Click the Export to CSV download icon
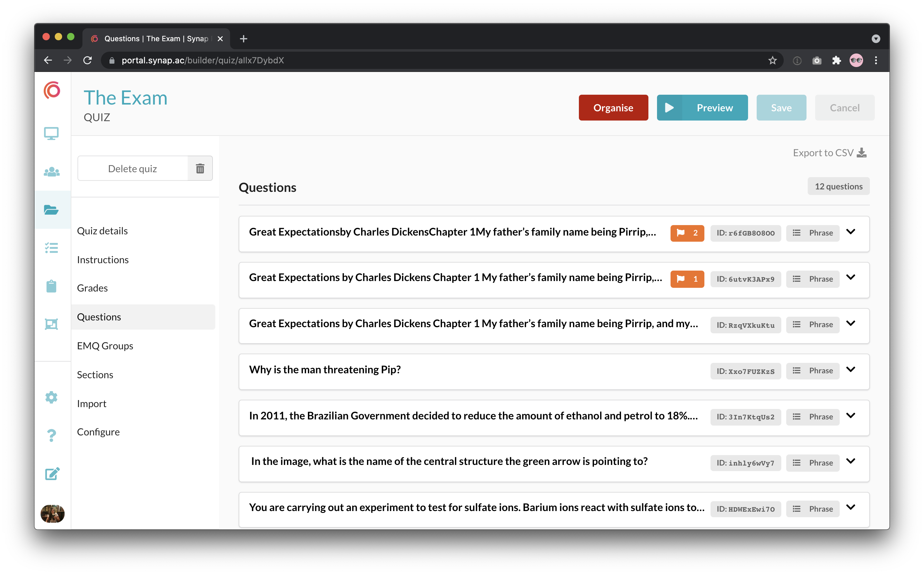The image size is (924, 575). point(861,153)
